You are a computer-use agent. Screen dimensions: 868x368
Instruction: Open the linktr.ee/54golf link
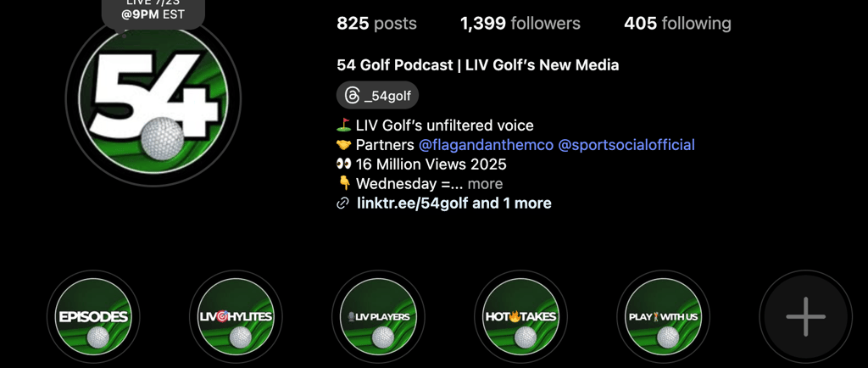point(413,204)
